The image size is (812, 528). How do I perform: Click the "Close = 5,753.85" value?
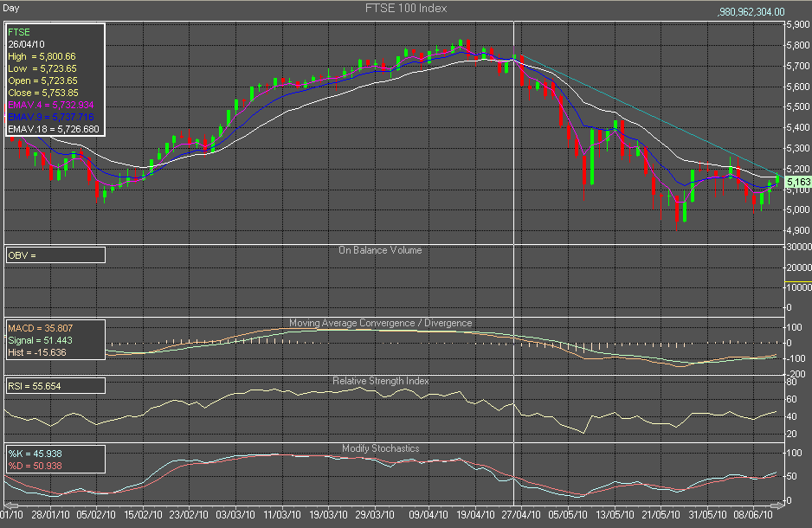pos(43,93)
